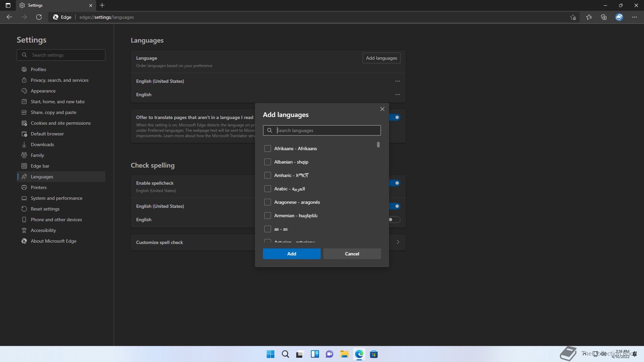
Task: Open About Microsoft Edge
Action: [61, 241]
